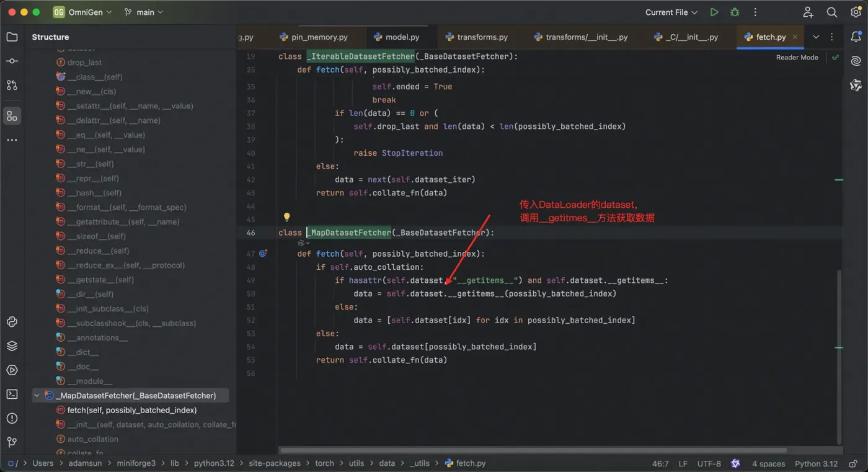Viewport: 868px width, 472px height.
Task: Open Search Everywhere magnifier icon
Action: pos(832,12)
